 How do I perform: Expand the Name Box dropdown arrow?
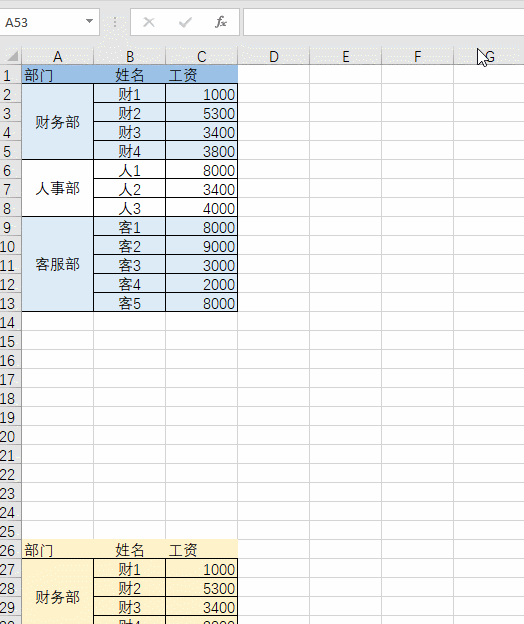[90, 21]
